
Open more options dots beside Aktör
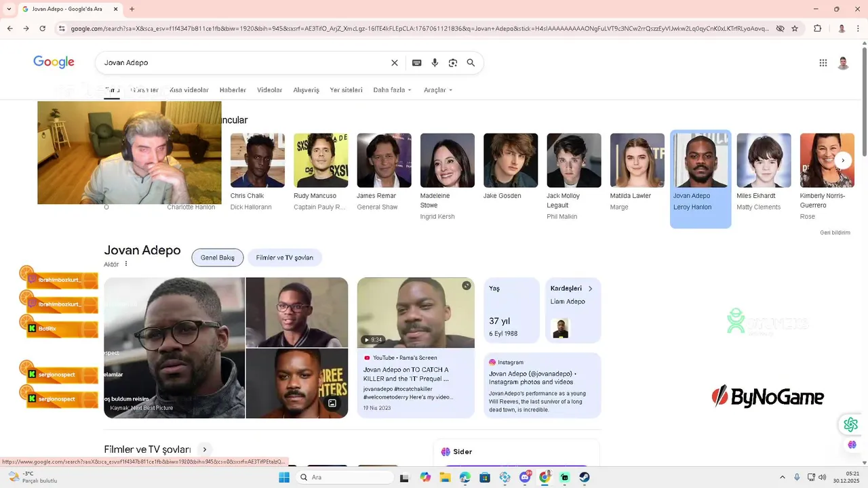click(x=126, y=264)
